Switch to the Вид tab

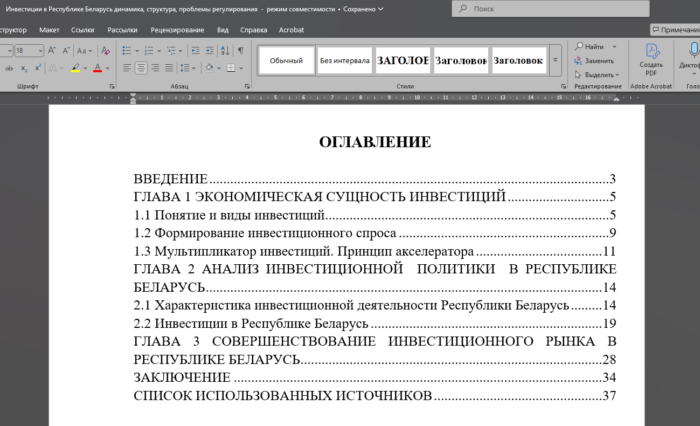[223, 30]
